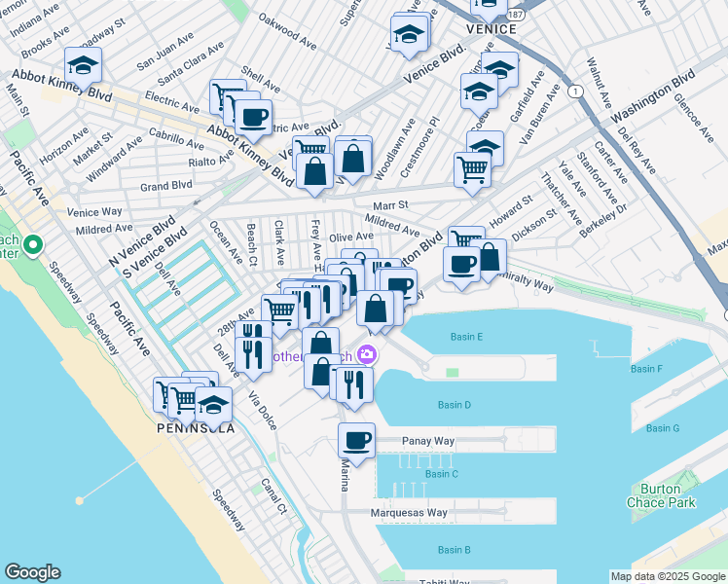Viewport: 728px width, 584px height.
Task: Click the Burton Chace Park label
Action: click(668, 496)
